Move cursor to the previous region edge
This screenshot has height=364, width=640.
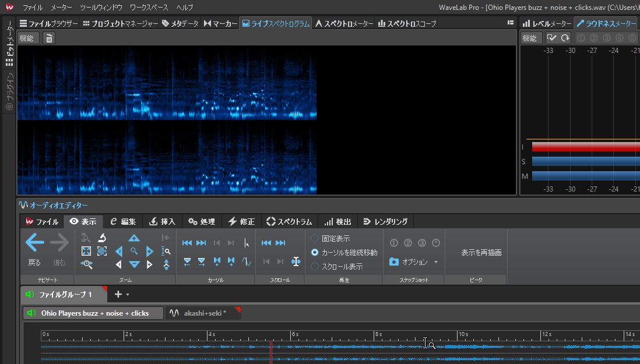[217, 261]
